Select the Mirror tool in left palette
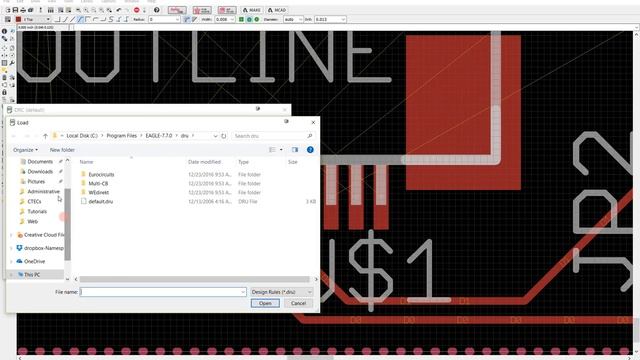 (x=4, y=56)
